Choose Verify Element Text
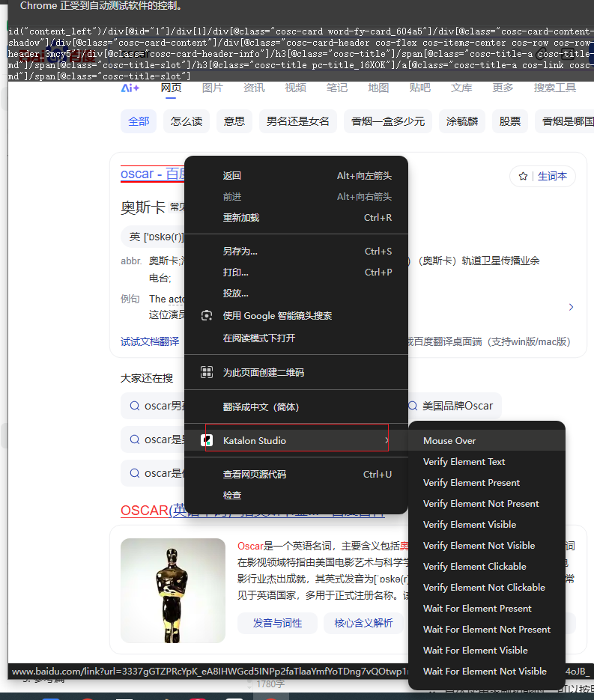 click(487, 462)
